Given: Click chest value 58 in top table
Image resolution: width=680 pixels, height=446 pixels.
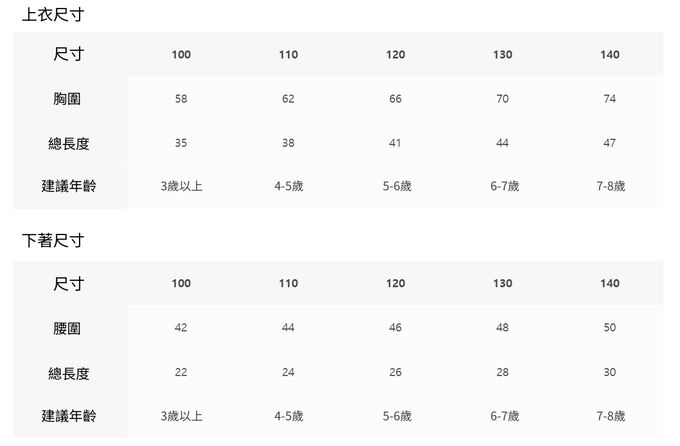Looking at the screenshot, I should pos(181,99).
